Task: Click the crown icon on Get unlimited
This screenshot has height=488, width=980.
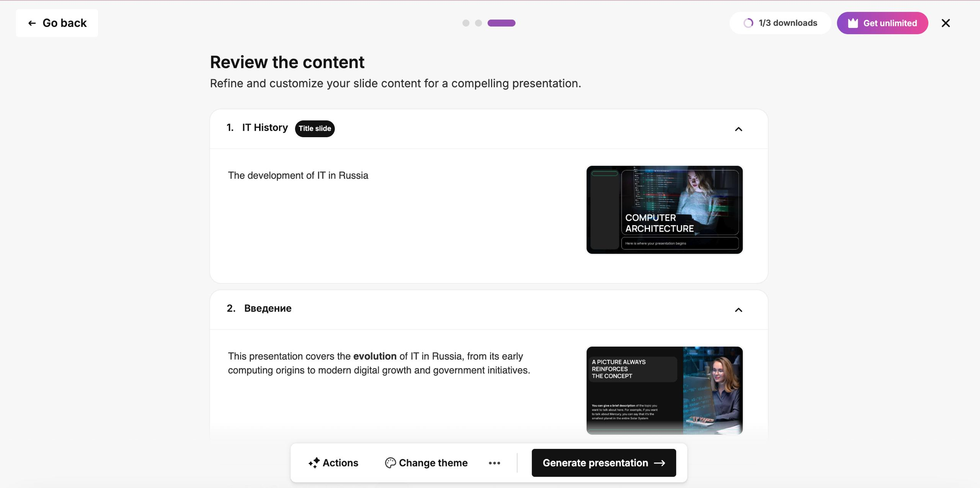Action: pyautogui.click(x=853, y=23)
